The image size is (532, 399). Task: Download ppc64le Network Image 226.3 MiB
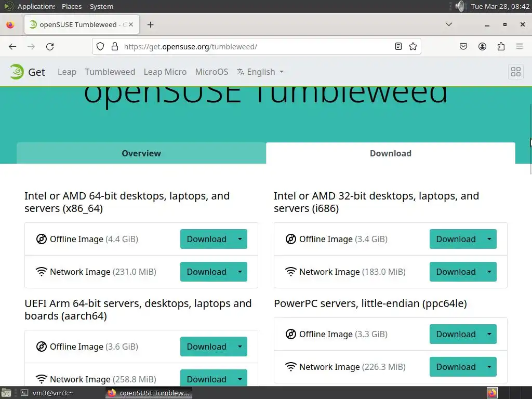(456, 367)
